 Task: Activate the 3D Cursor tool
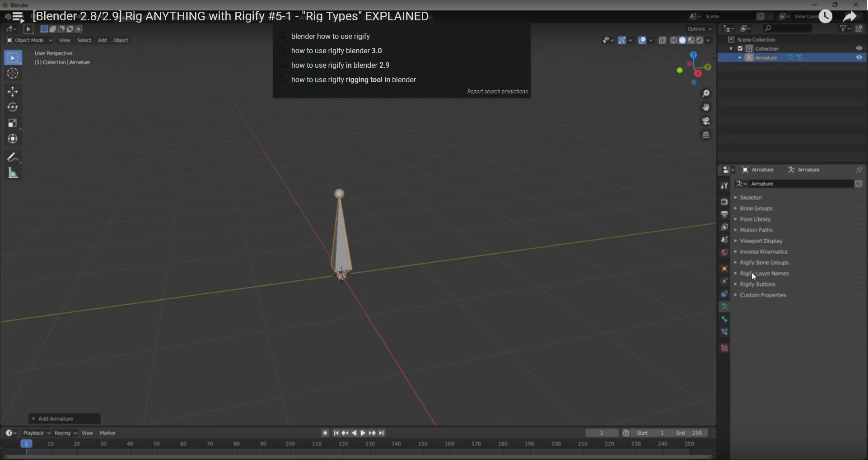click(x=13, y=74)
